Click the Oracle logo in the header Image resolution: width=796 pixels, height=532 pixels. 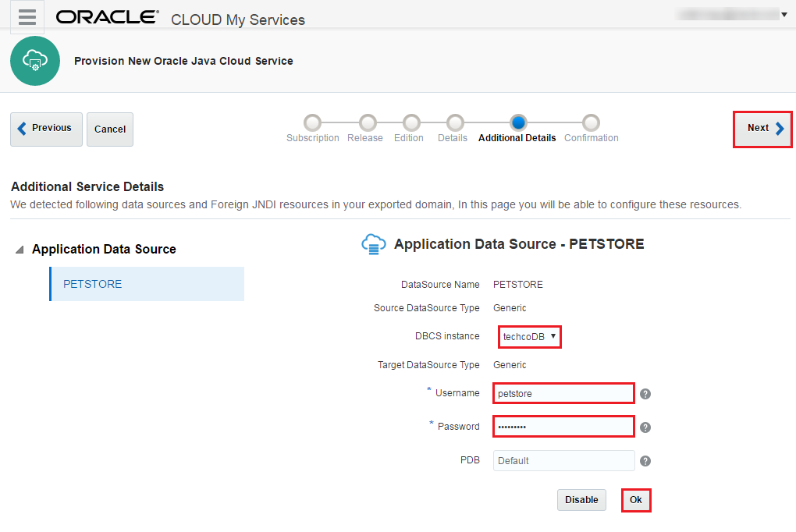point(107,16)
